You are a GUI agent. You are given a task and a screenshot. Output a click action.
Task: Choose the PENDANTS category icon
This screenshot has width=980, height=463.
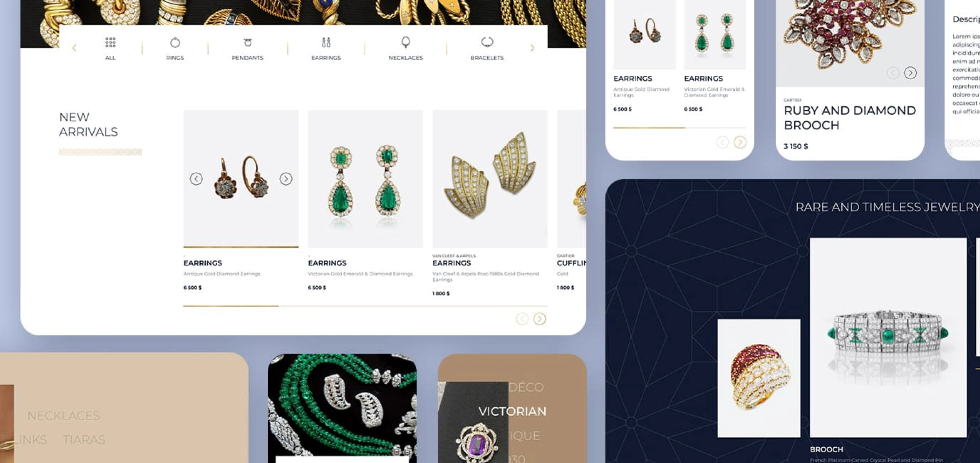click(x=247, y=42)
